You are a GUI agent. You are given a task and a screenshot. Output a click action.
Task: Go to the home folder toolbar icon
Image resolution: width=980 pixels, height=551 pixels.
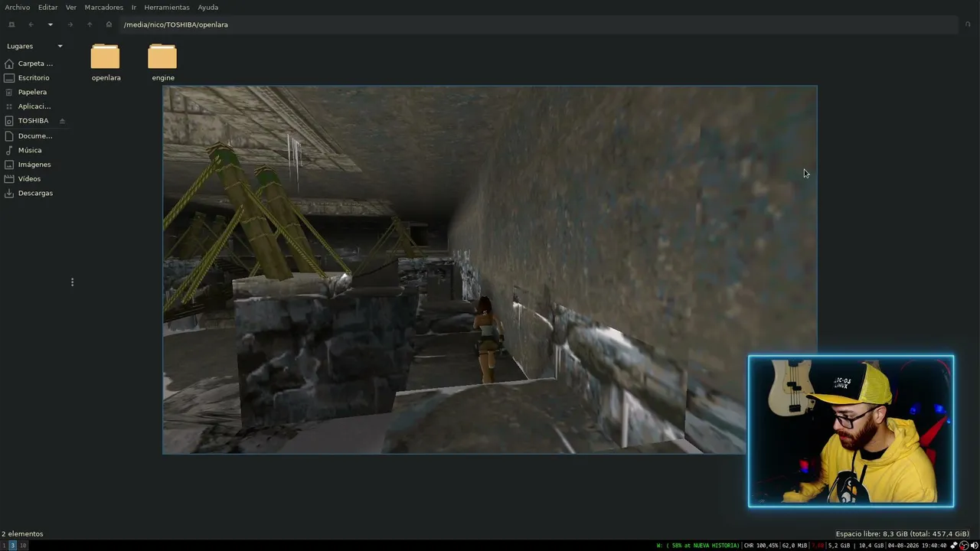pos(109,24)
